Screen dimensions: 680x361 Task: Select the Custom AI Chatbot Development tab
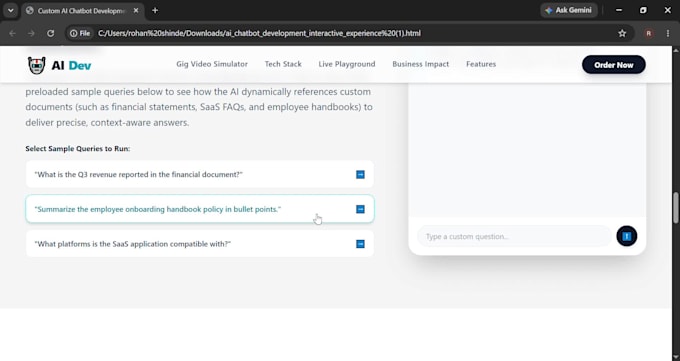coord(81,11)
